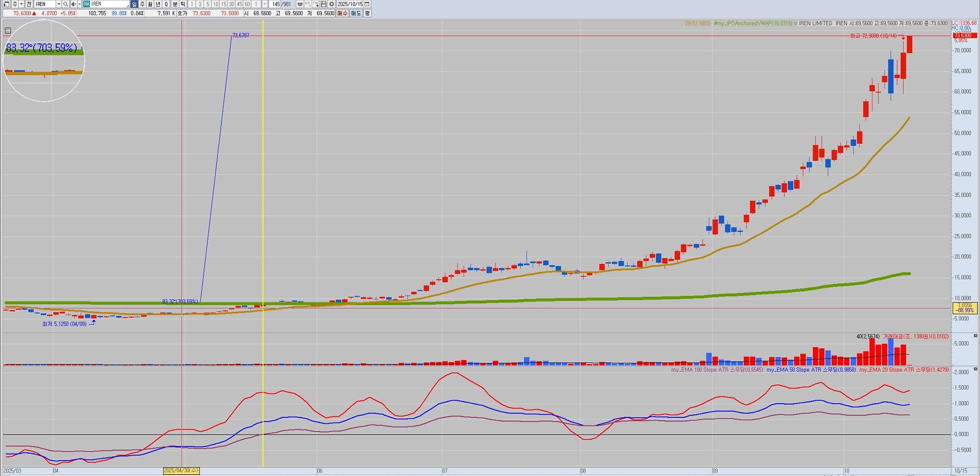
Task: Select the daily (일) period toggle
Action: click(134, 4)
